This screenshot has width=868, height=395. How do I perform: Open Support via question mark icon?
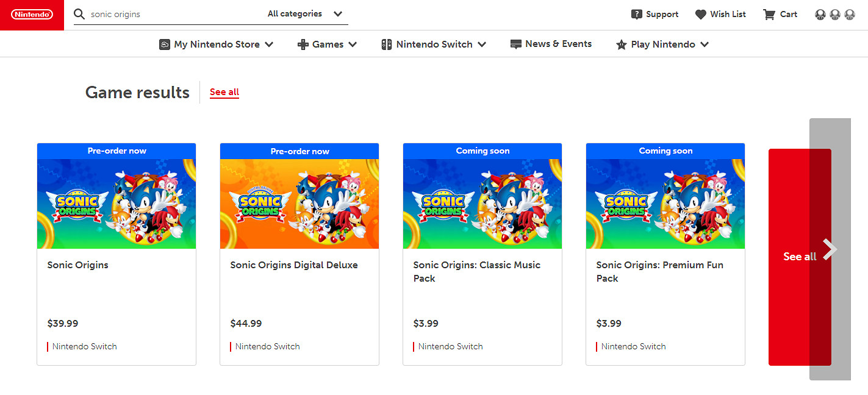pyautogui.click(x=637, y=14)
